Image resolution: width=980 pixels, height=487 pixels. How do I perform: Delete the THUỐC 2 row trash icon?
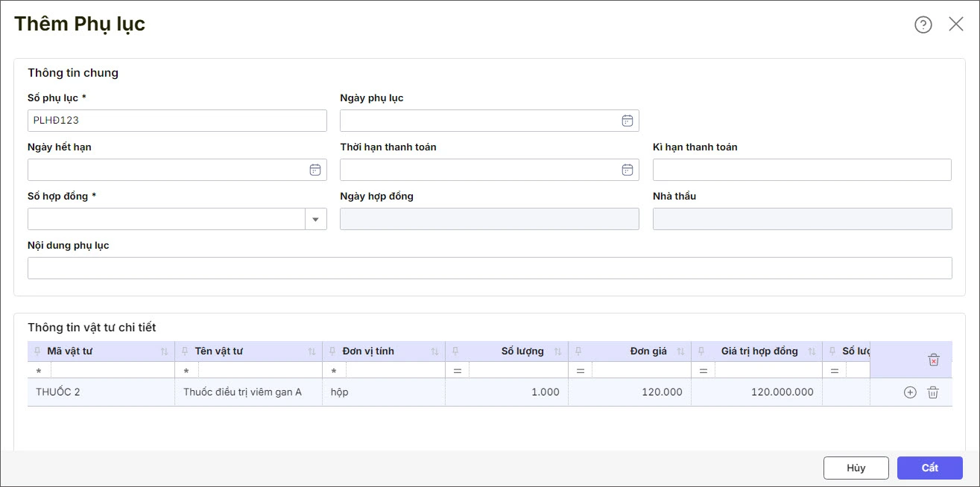click(x=932, y=392)
